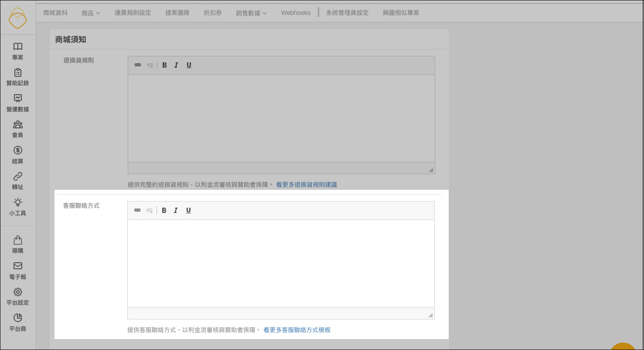
Task: Remove link in 退換貨規則 editor
Action: 150,65
